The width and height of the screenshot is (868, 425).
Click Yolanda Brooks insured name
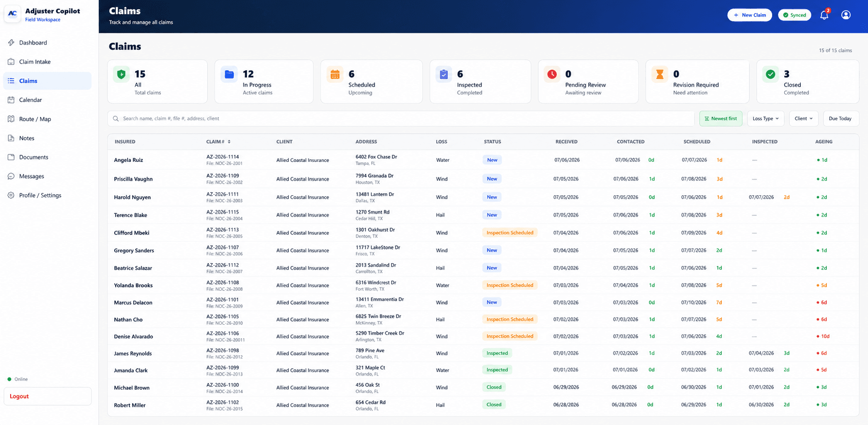(133, 285)
